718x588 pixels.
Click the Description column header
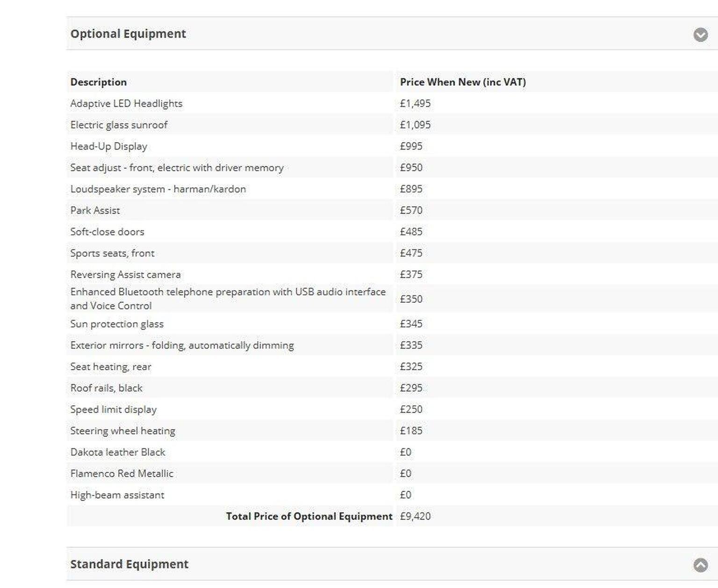click(x=98, y=82)
